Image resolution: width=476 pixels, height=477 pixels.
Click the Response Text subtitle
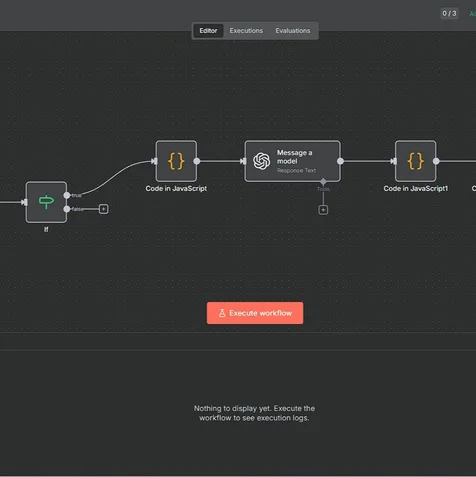coord(296,171)
